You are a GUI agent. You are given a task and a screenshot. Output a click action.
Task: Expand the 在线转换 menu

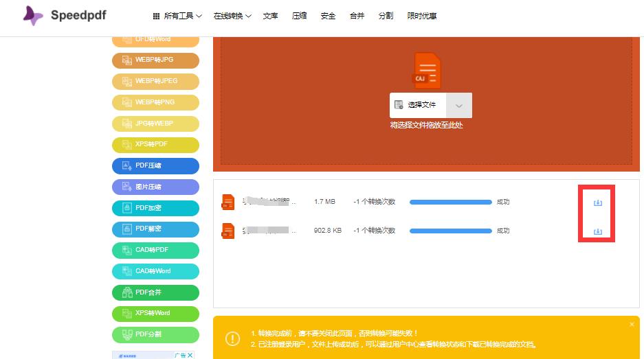pyautogui.click(x=232, y=16)
